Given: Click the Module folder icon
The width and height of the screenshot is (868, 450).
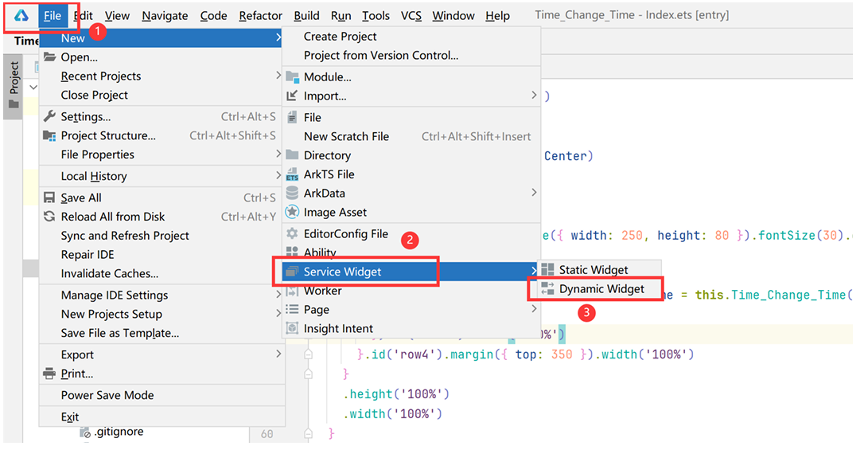Looking at the screenshot, I should (292, 77).
